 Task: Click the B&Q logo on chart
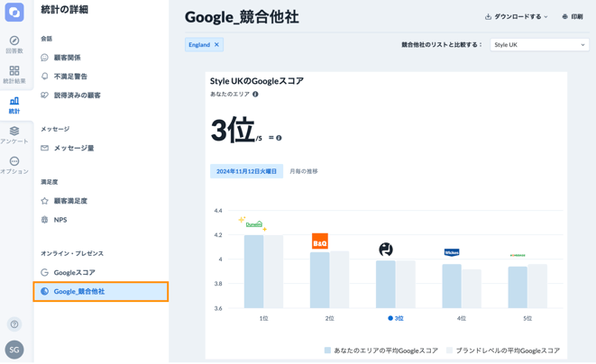coord(320,241)
